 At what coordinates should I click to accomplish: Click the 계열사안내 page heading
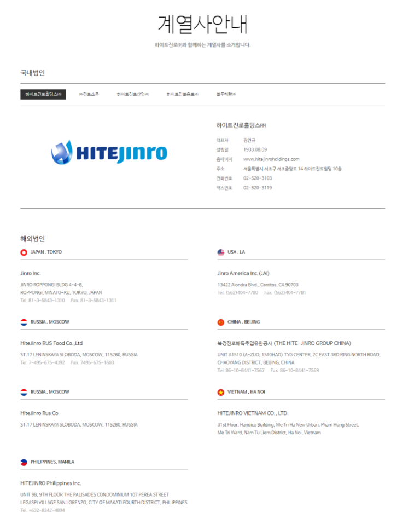203,24
